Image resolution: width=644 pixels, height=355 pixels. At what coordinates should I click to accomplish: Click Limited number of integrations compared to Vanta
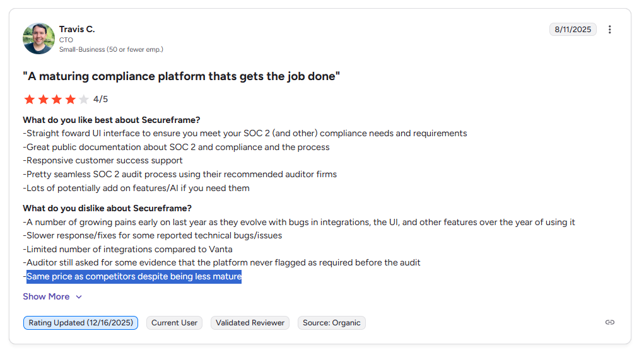click(x=128, y=249)
